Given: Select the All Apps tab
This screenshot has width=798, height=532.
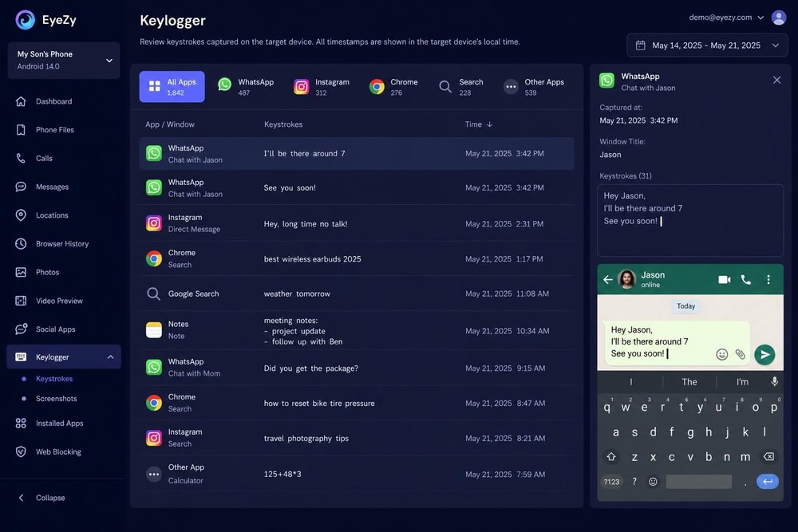Looking at the screenshot, I should (x=172, y=86).
